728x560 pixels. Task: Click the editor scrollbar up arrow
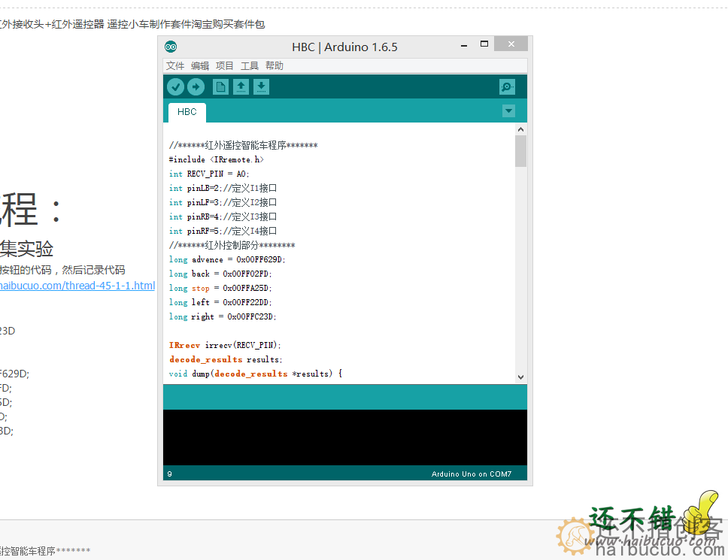[521, 129]
